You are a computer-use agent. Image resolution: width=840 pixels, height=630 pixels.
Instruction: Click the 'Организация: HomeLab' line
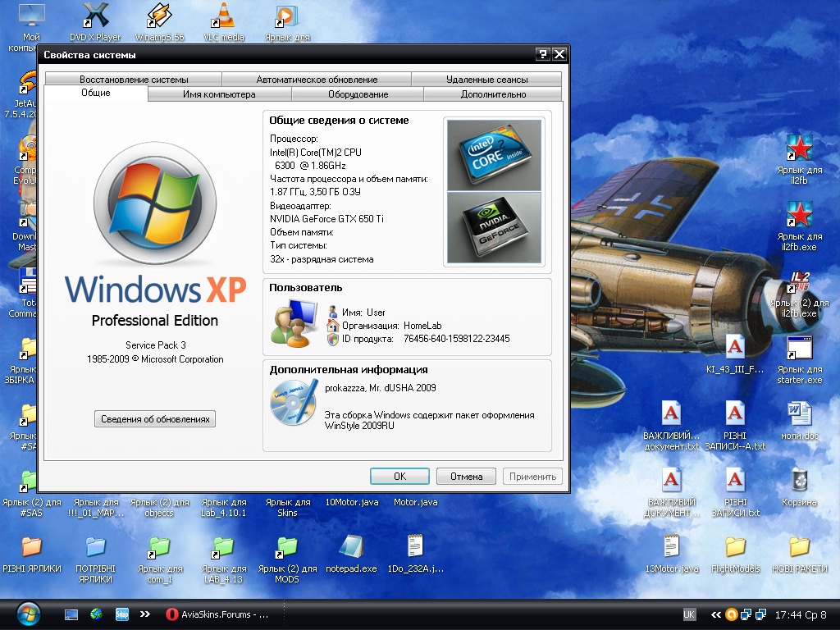point(391,325)
